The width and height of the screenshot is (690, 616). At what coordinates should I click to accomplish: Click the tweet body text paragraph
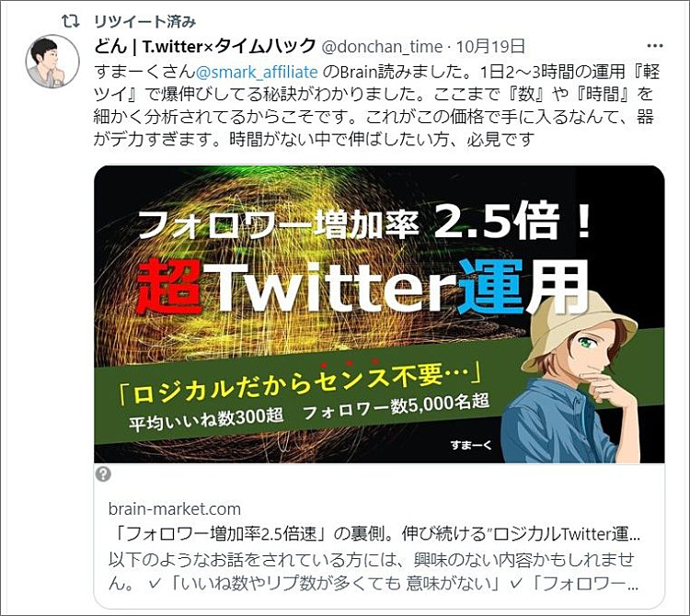(374, 106)
